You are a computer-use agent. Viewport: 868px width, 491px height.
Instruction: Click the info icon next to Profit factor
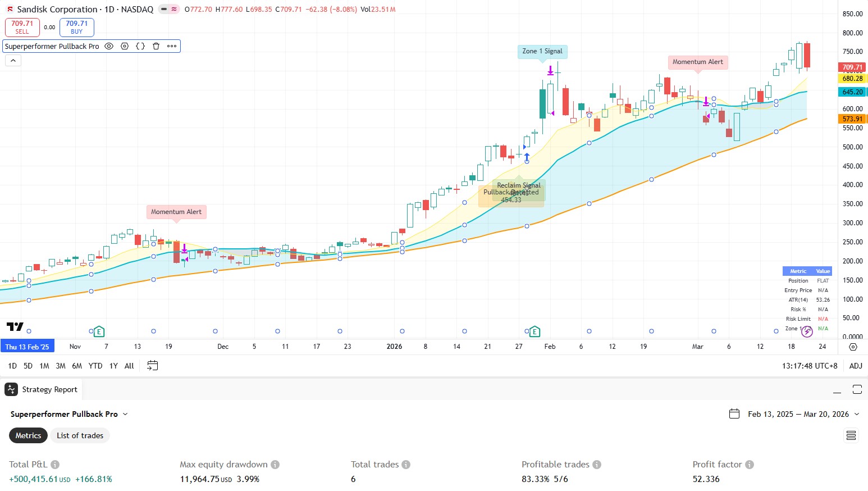(x=750, y=465)
